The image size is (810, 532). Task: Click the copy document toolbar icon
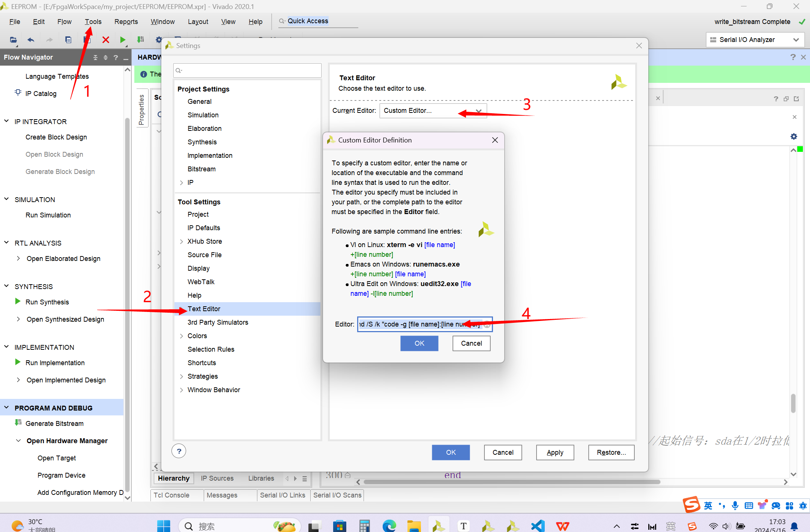pos(68,40)
